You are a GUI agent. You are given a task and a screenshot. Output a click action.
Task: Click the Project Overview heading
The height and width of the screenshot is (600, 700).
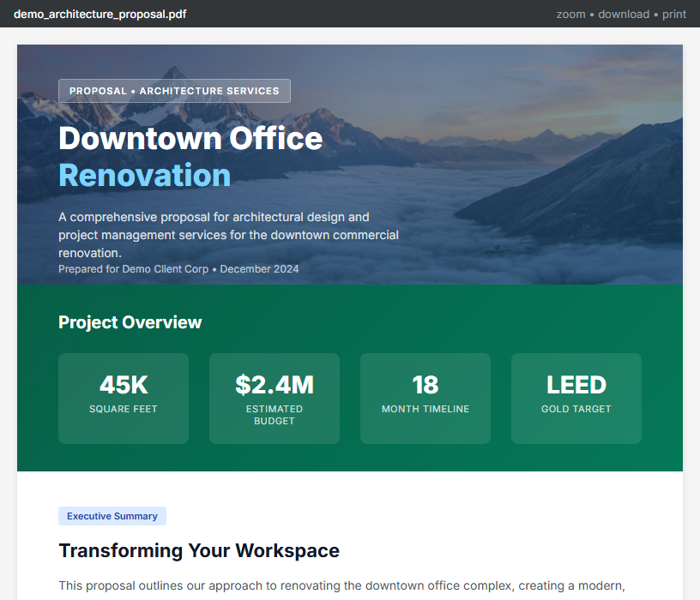coord(130,322)
